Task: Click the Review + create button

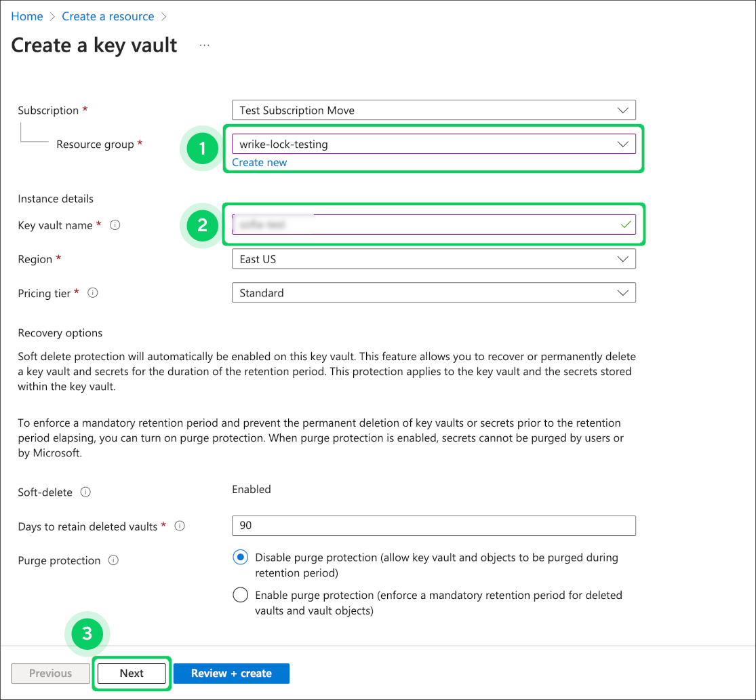Action: tap(231, 674)
